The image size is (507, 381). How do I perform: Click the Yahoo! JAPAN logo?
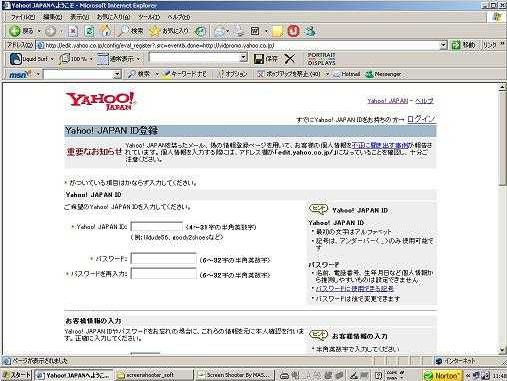(101, 101)
